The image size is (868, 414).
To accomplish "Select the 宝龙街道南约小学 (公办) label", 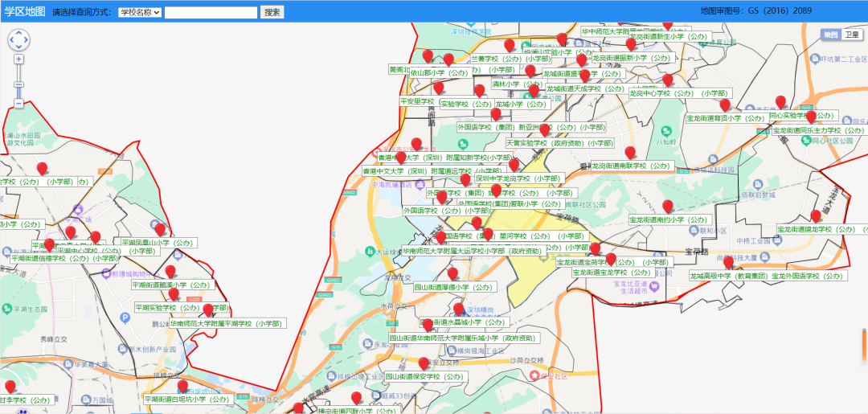I will (669, 219).
